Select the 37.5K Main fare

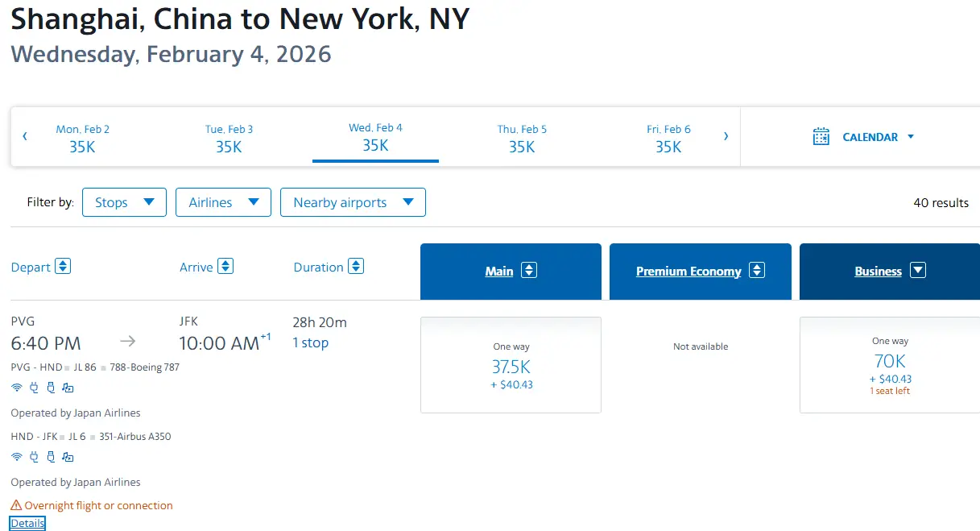[511, 365]
